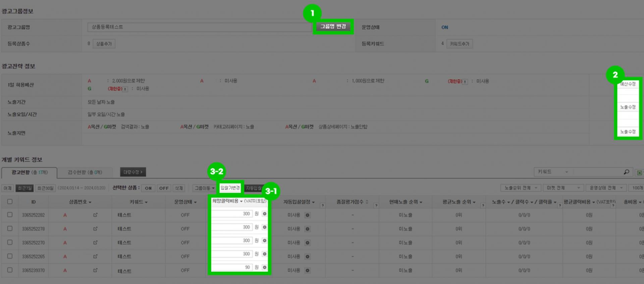Click the 상품추가 button
Viewport: 644px width, 284px height.
104,44
